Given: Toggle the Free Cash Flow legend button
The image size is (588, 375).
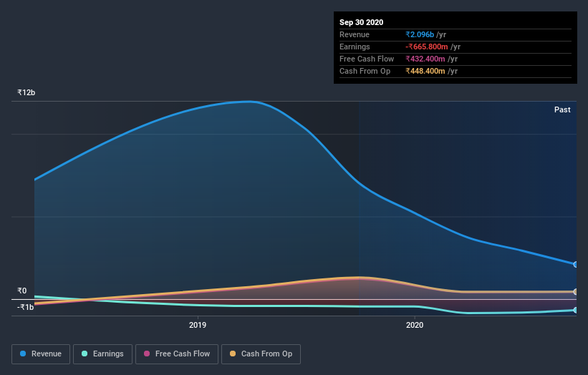Looking at the screenshot, I should click(177, 354).
